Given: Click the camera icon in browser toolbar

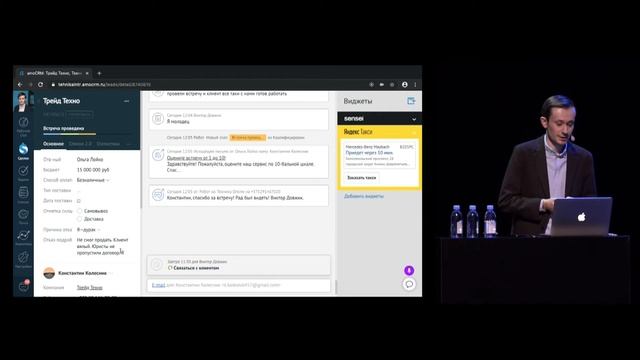Looking at the screenshot, I should 382,84.
